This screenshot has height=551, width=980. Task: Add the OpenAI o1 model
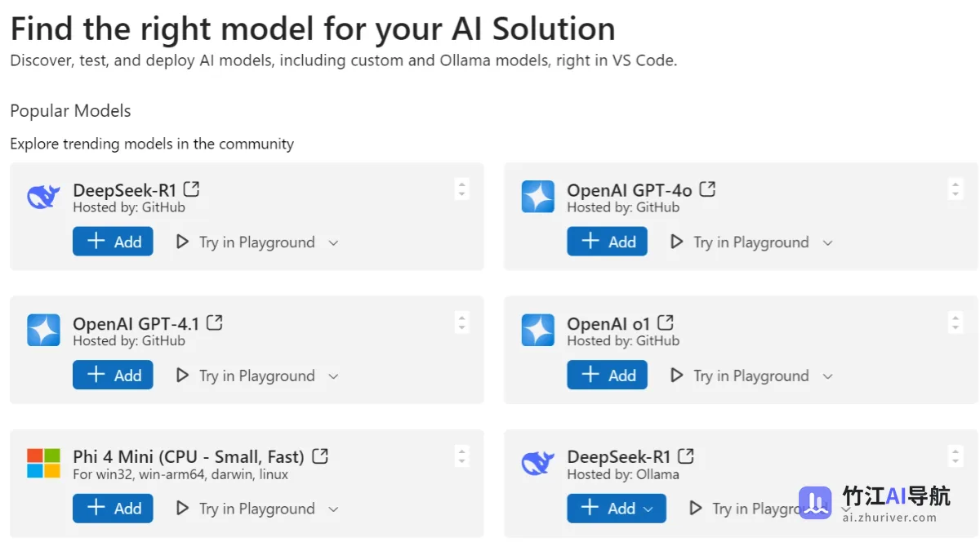click(x=607, y=375)
